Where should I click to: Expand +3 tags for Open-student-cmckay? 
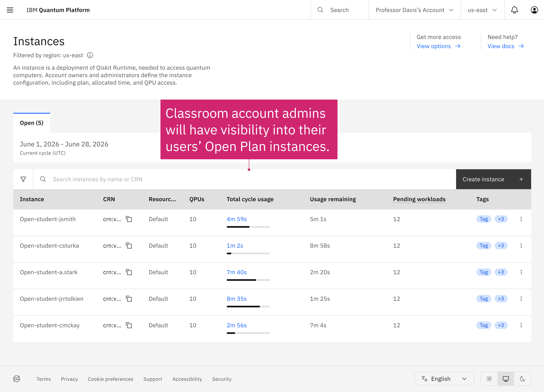coord(501,325)
